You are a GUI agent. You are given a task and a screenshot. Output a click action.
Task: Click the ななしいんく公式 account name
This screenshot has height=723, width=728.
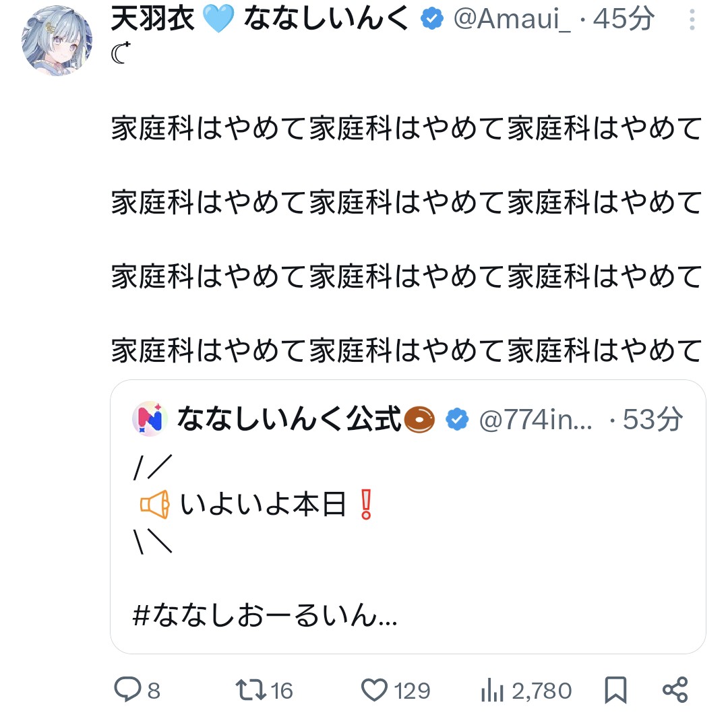[289, 419]
